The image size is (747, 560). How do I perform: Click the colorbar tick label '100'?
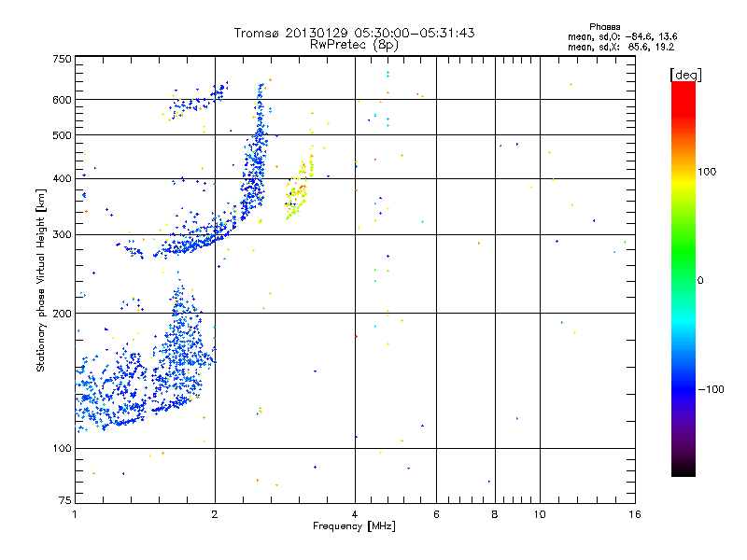pos(707,172)
